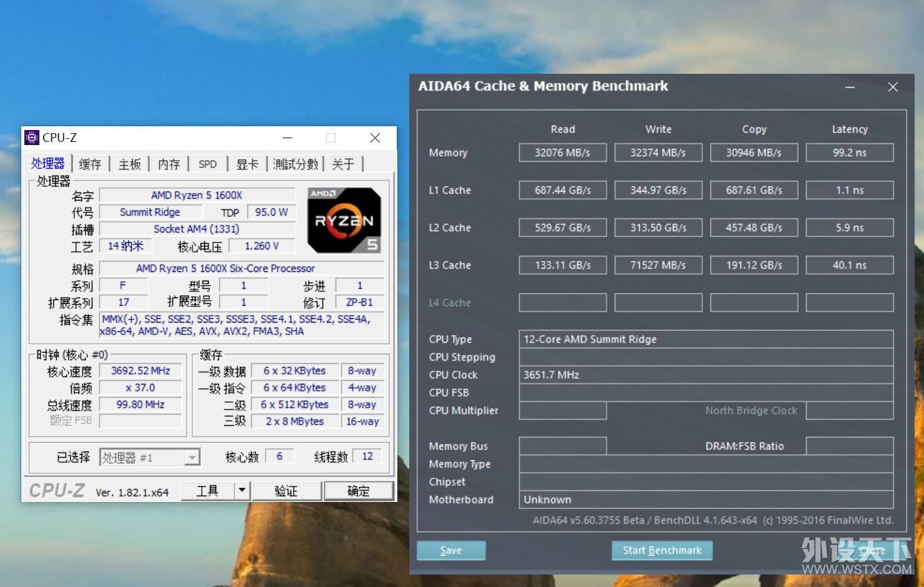Click the 指令集 instruction list text
Viewport: 924px width, 587px height.
(242, 325)
